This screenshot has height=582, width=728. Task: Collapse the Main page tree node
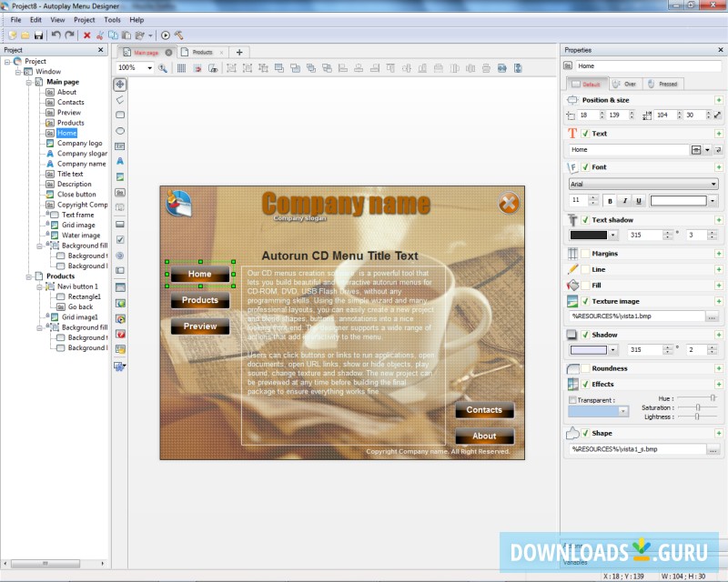(x=29, y=82)
